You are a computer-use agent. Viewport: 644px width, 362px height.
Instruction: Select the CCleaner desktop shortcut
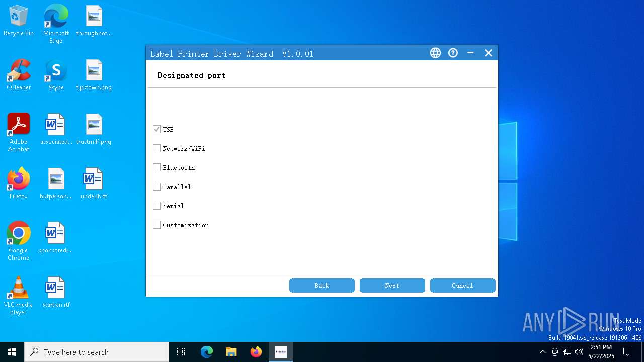(19, 75)
